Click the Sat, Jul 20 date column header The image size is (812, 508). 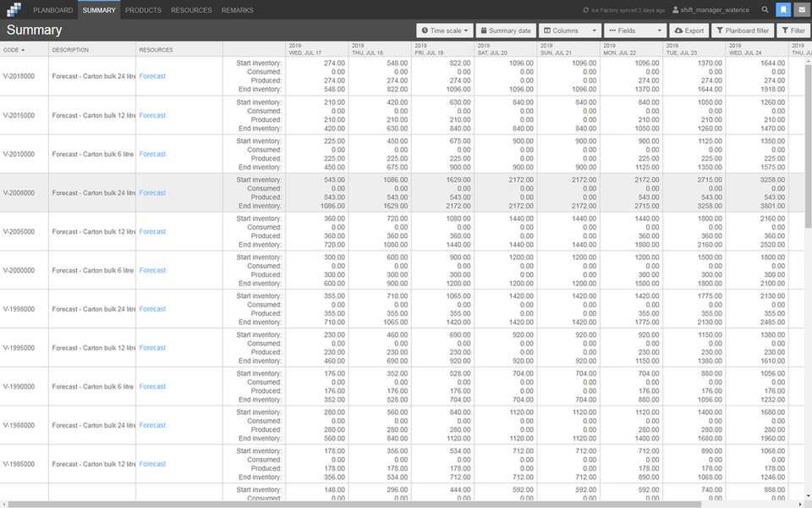click(x=506, y=49)
